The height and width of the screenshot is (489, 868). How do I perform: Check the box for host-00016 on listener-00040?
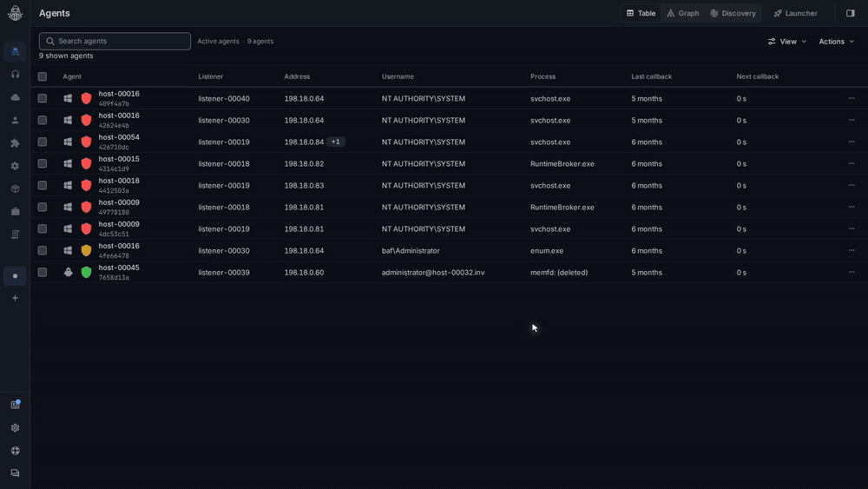(x=42, y=98)
